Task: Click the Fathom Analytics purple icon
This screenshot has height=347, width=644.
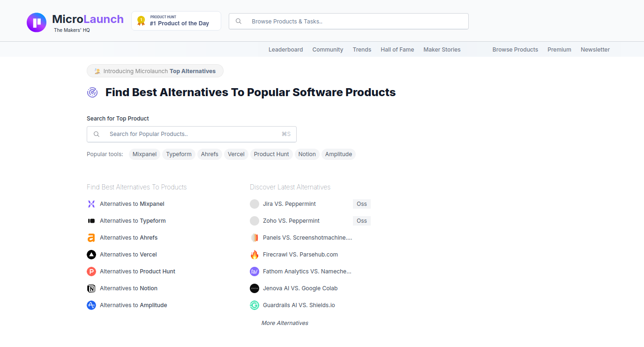Action: [x=255, y=272]
